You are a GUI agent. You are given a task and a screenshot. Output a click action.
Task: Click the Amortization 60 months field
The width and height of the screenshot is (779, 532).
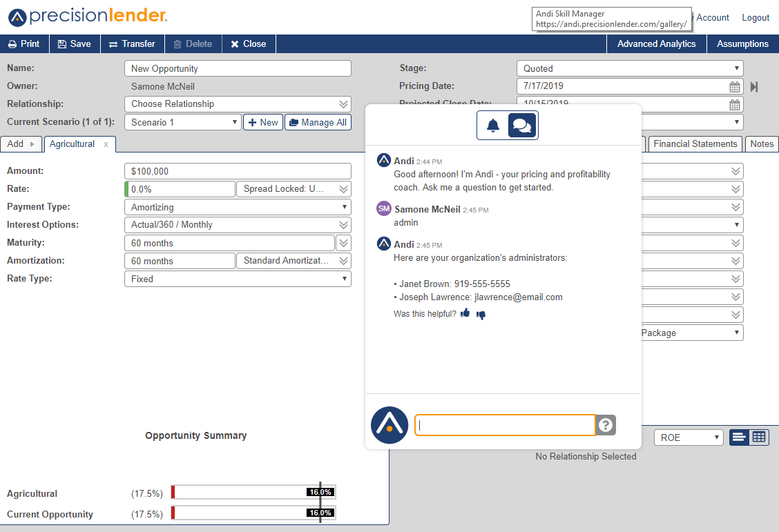coord(180,261)
